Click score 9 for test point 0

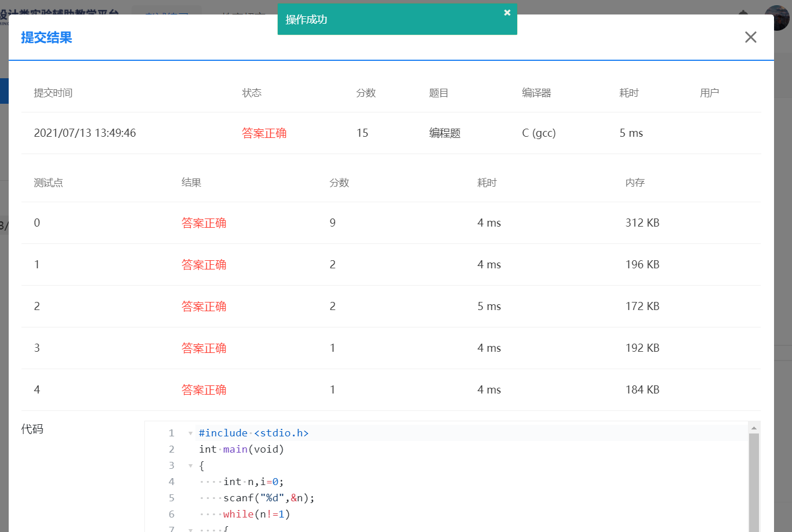click(x=332, y=223)
